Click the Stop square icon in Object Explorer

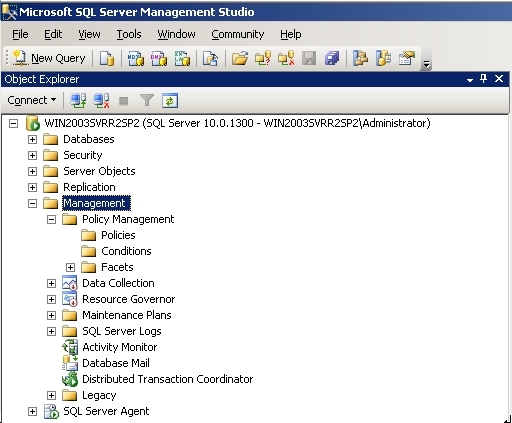coord(124,101)
